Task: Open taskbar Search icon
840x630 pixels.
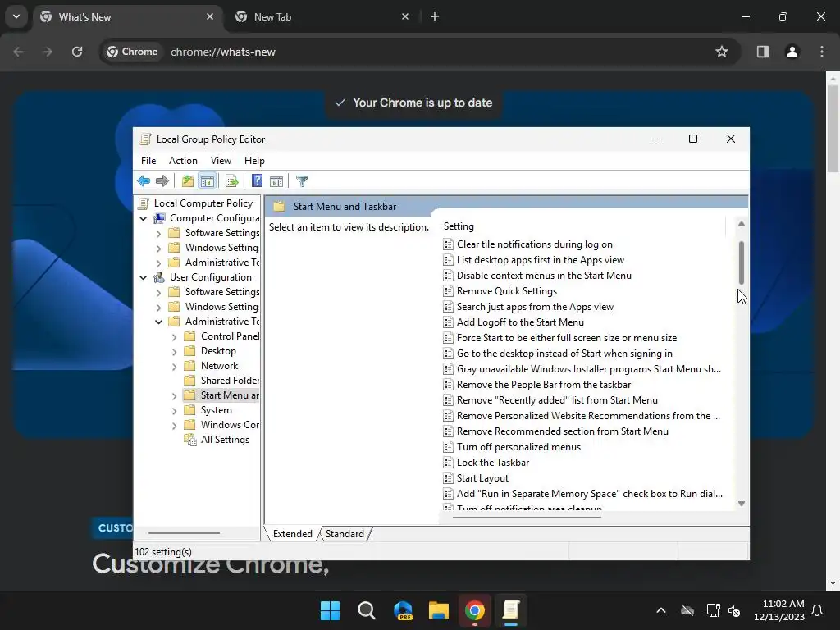Action: click(x=367, y=610)
